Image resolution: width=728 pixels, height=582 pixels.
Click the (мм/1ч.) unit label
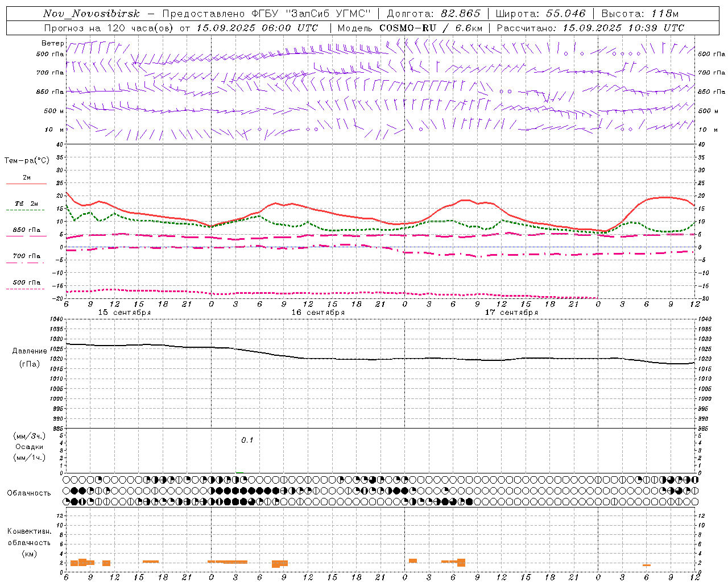pyautogui.click(x=30, y=458)
